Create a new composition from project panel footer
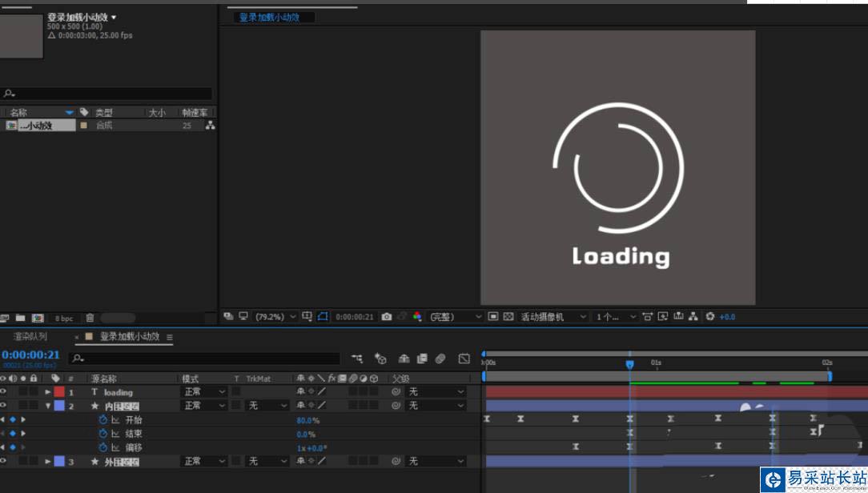This screenshot has width=868, height=493. click(38, 318)
